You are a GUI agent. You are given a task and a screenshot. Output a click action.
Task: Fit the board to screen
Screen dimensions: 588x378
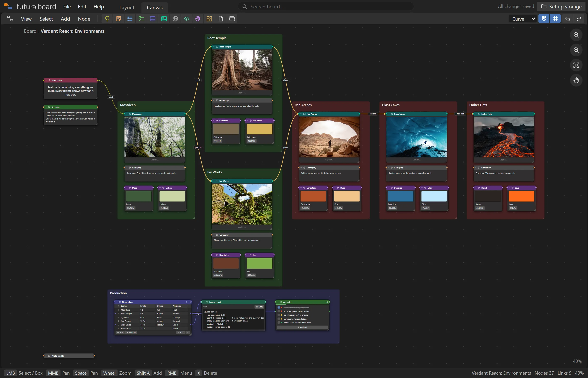[576, 65]
